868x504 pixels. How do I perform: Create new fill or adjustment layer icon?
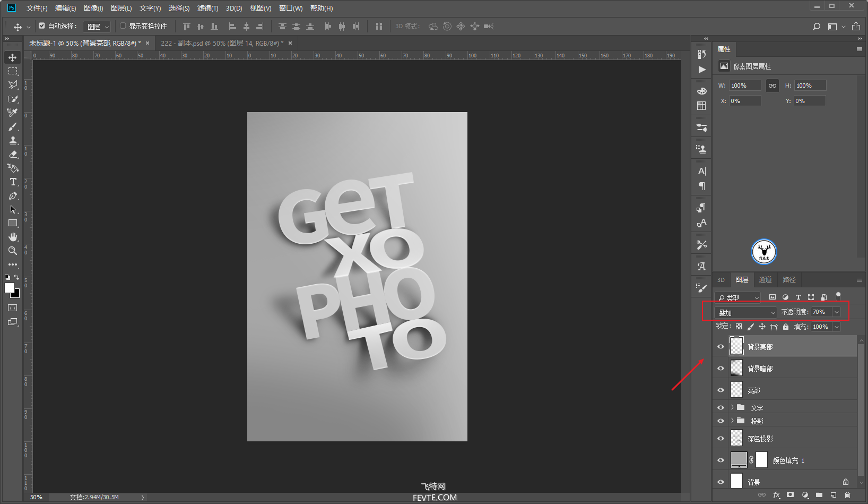[805, 495]
